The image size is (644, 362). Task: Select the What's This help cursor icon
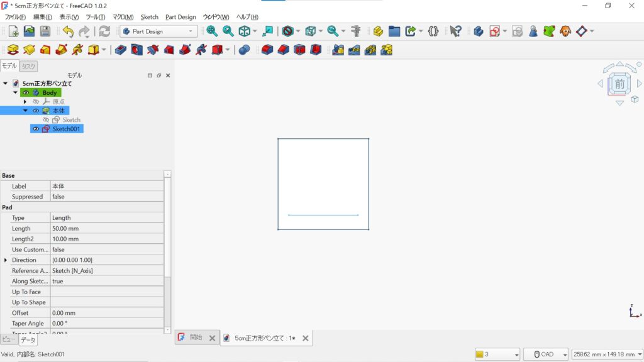tap(455, 31)
